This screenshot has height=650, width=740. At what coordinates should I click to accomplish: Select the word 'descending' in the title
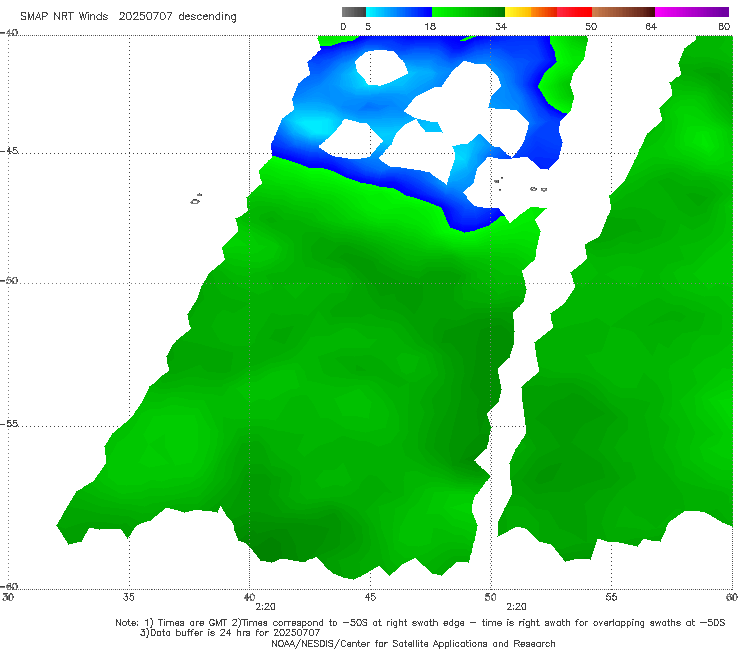(x=208, y=17)
